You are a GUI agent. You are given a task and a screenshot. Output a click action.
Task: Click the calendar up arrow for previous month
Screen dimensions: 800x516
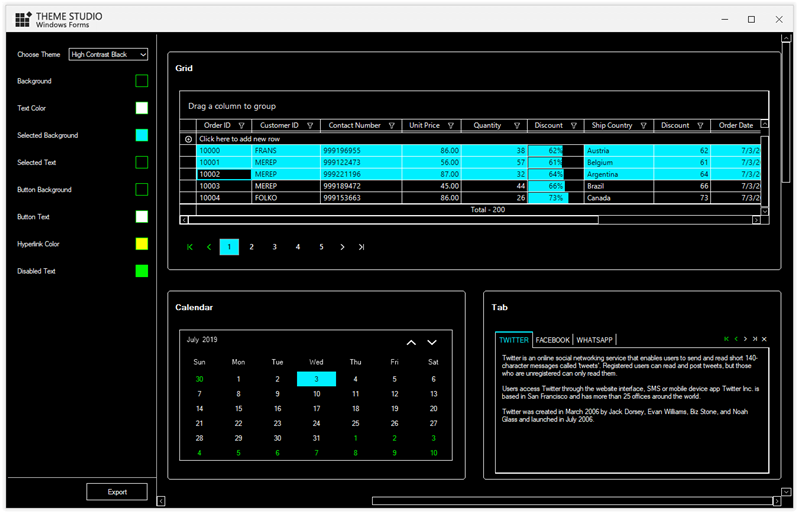point(411,342)
